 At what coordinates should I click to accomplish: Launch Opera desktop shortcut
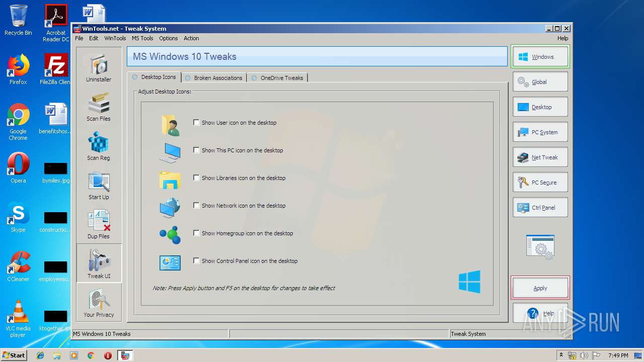18,168
